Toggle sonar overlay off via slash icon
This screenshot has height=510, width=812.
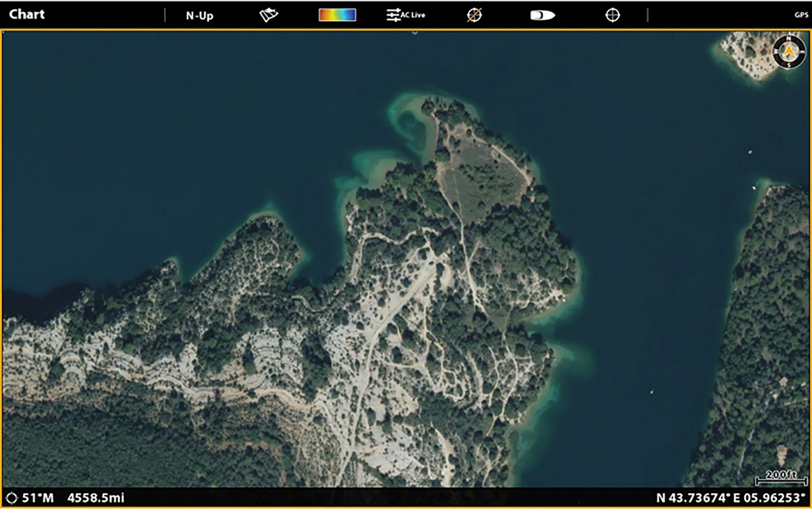pyautogui.click(x=473, y=16)
